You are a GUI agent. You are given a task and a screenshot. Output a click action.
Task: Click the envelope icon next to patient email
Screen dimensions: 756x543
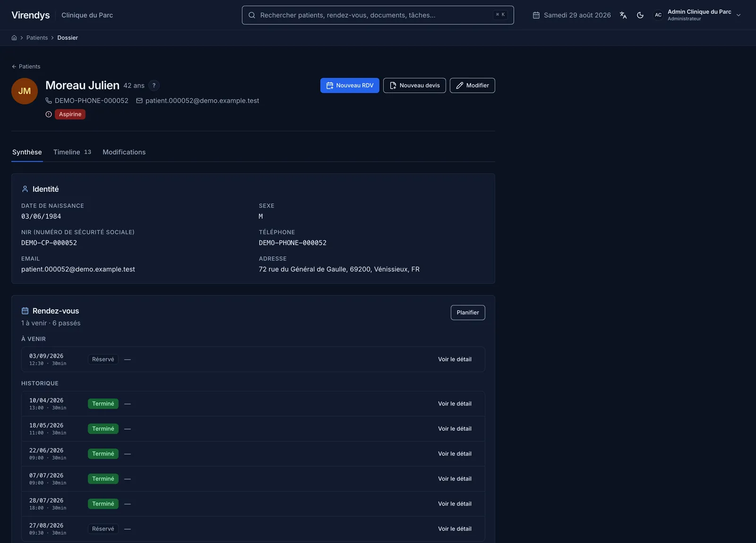click(139, 101)
